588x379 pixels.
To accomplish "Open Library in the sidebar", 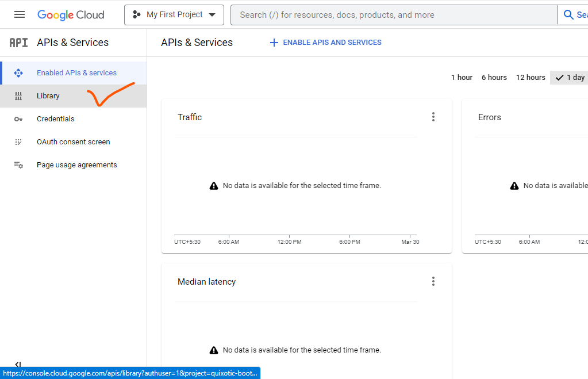I will (74, 96).
